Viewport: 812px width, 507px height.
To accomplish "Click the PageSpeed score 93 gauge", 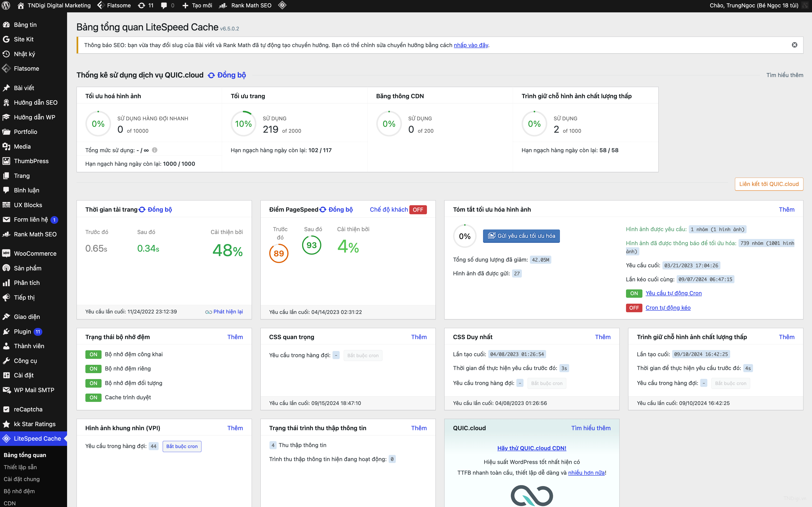I will (x=312, y=245).
